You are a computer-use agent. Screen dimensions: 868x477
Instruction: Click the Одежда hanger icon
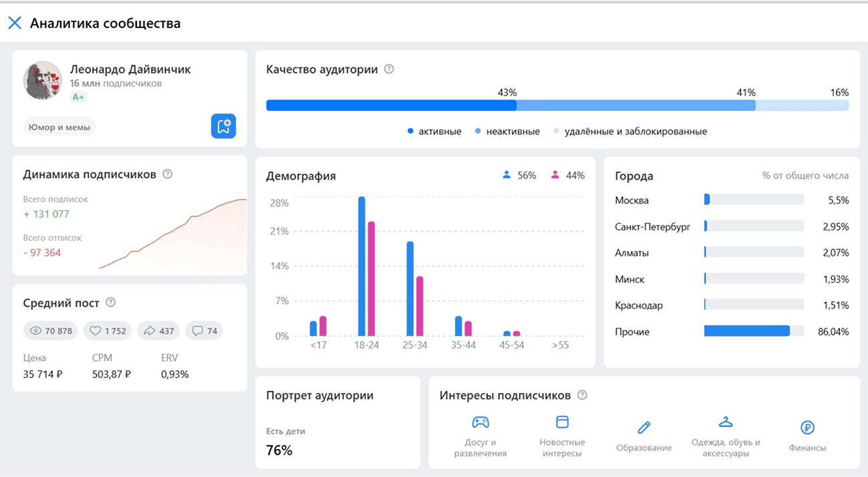[x=725, y=422]
